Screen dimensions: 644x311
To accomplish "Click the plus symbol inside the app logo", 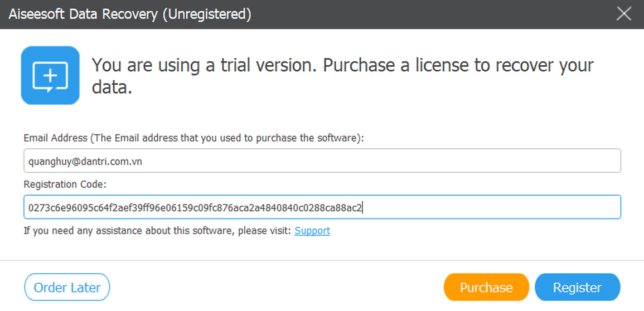I will 50,74.
